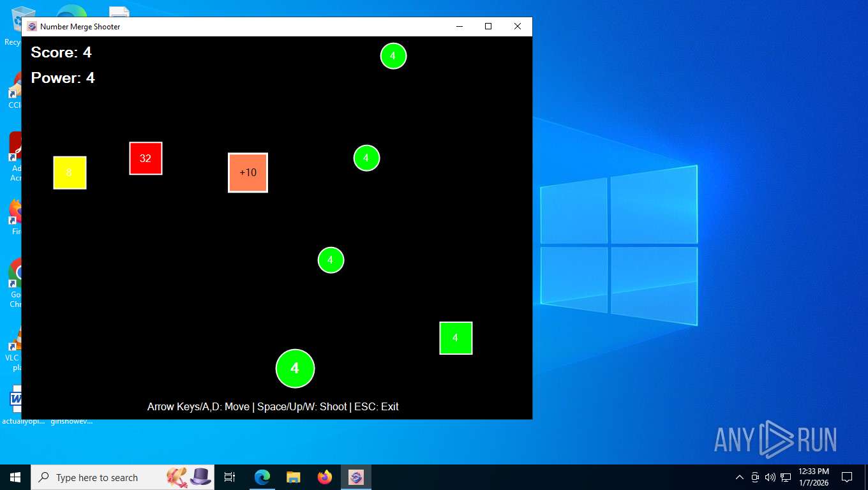868x490 pixels.
Task: Click the Power: 4 label
Action: pos(63,78)
